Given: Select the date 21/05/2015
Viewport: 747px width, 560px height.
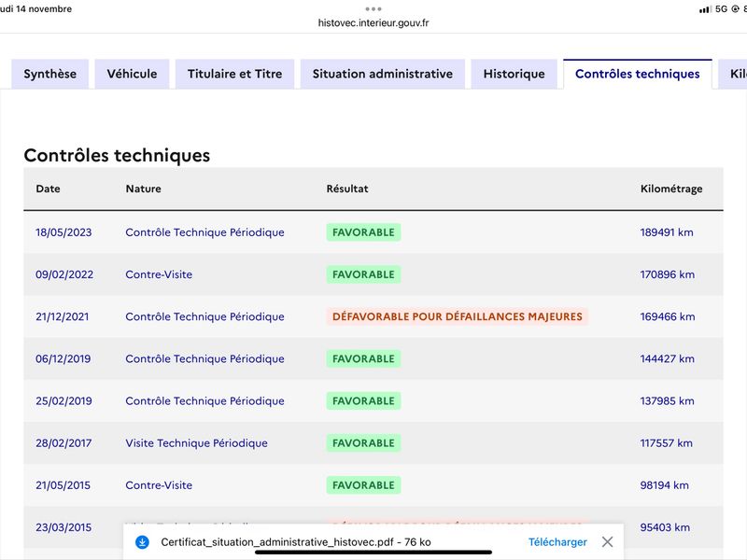Looking at the screenshot, I should coord(63,485).
